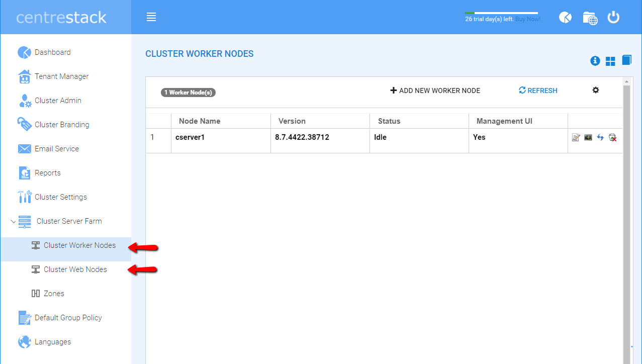Image resolution: width=642 pixels, height=364 pixels.
Task: Go to Tenant Manager
Action: tap(61, 76)
